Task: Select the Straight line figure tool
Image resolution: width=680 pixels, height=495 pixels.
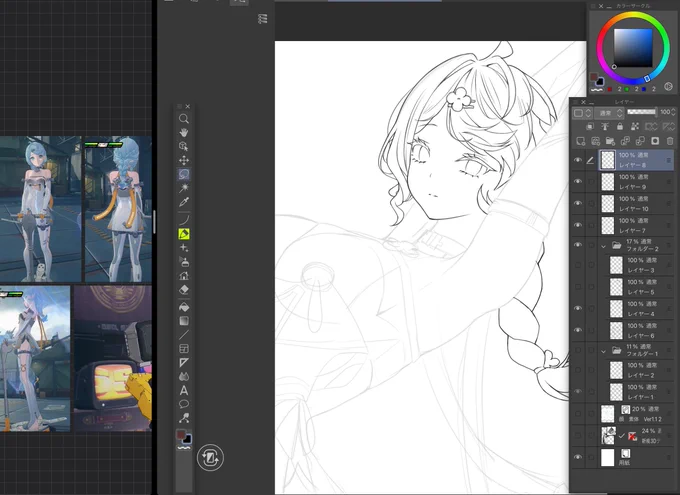Action: [x=184, y=334]
